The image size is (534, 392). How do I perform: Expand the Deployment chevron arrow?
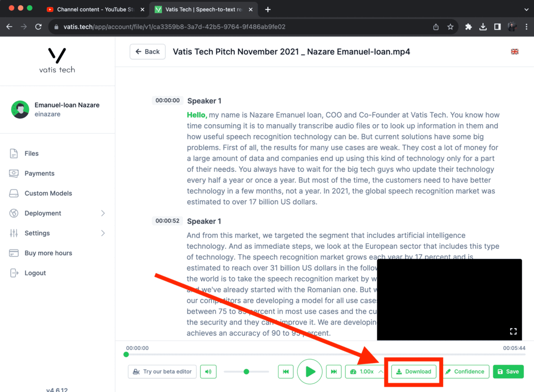coord(103,213)
